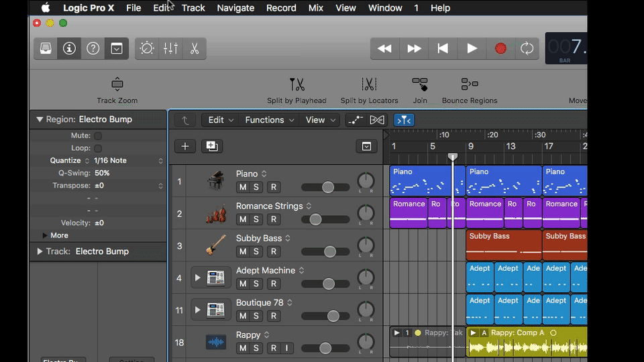Open the Editors scissors button
This screenshot has height=362, width=644.
click(195, 48)
